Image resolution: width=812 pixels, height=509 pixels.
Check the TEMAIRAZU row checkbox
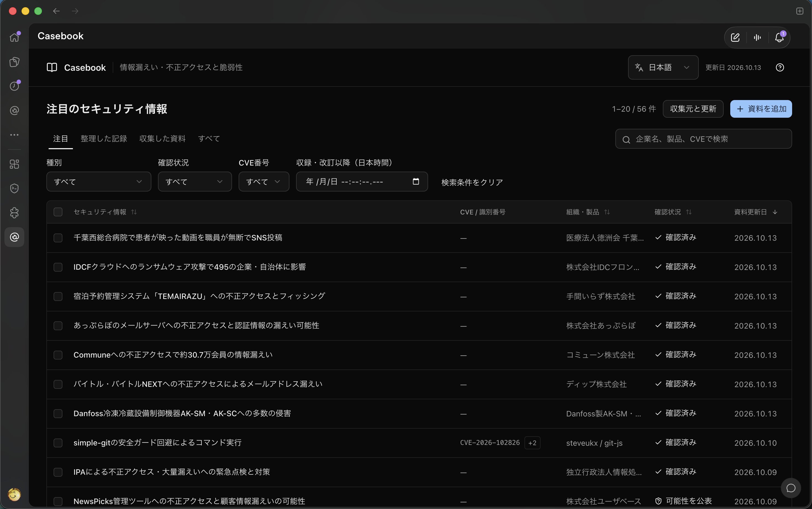58,296
